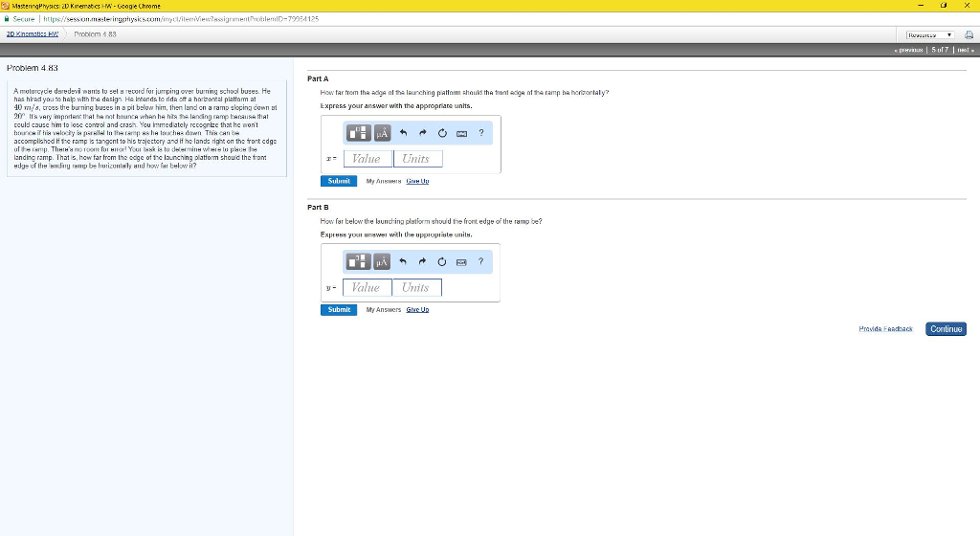Focus the Part B Units input field
Screen dimensions: 980x536
417,287
